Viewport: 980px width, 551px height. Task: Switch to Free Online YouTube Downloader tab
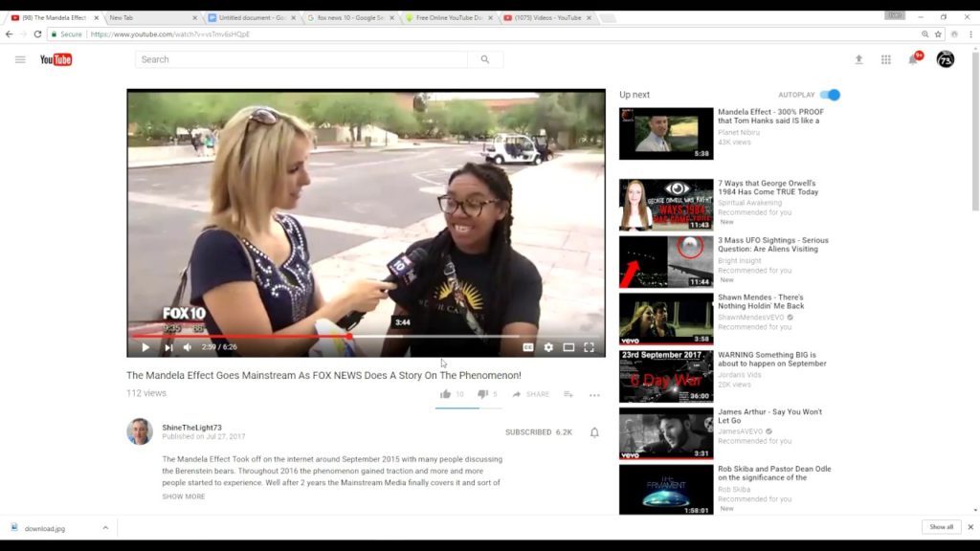[448, 17]
